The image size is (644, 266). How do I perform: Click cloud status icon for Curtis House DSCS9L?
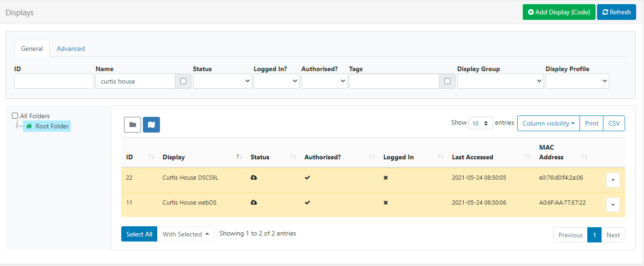pos(254,178)
